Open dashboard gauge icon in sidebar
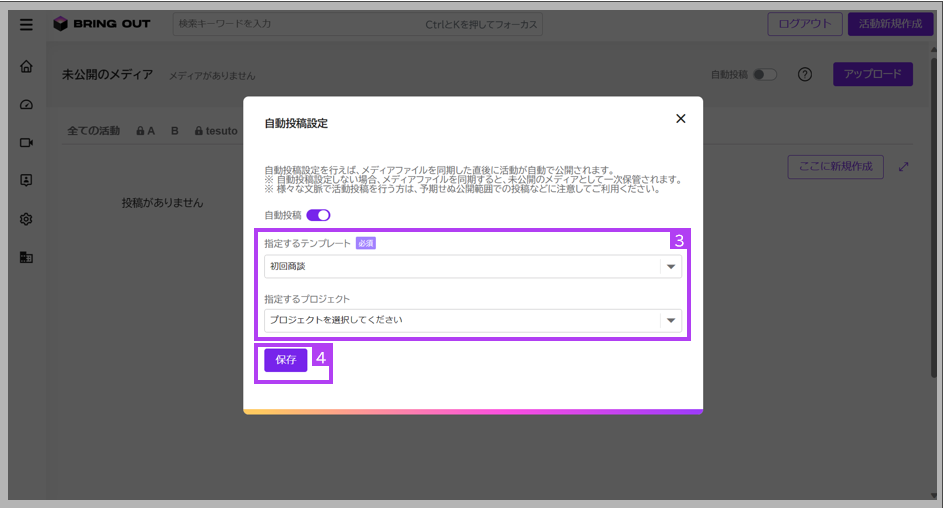 [26, 105]
